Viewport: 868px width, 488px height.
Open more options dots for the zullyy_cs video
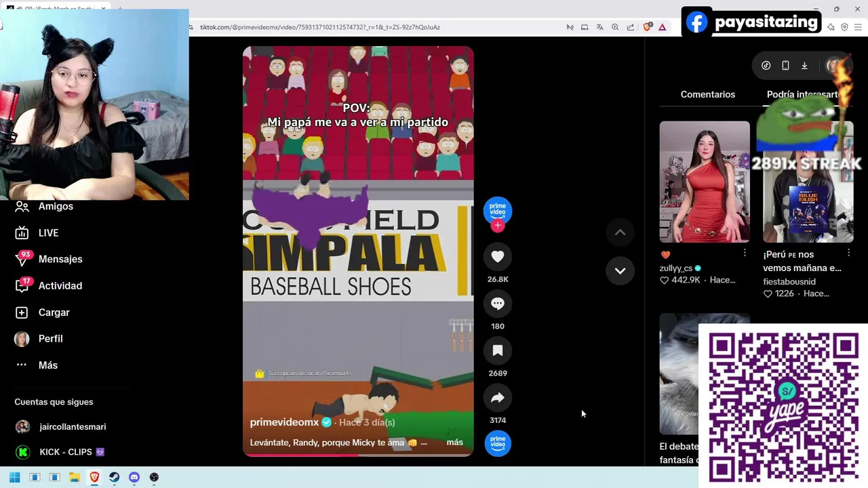(745, 253)
